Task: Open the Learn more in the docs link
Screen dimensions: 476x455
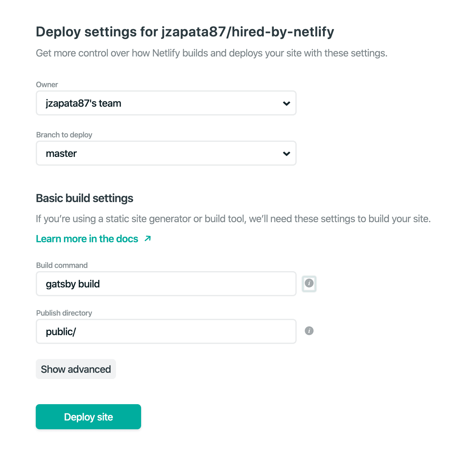Action: [x=87, y=239]
